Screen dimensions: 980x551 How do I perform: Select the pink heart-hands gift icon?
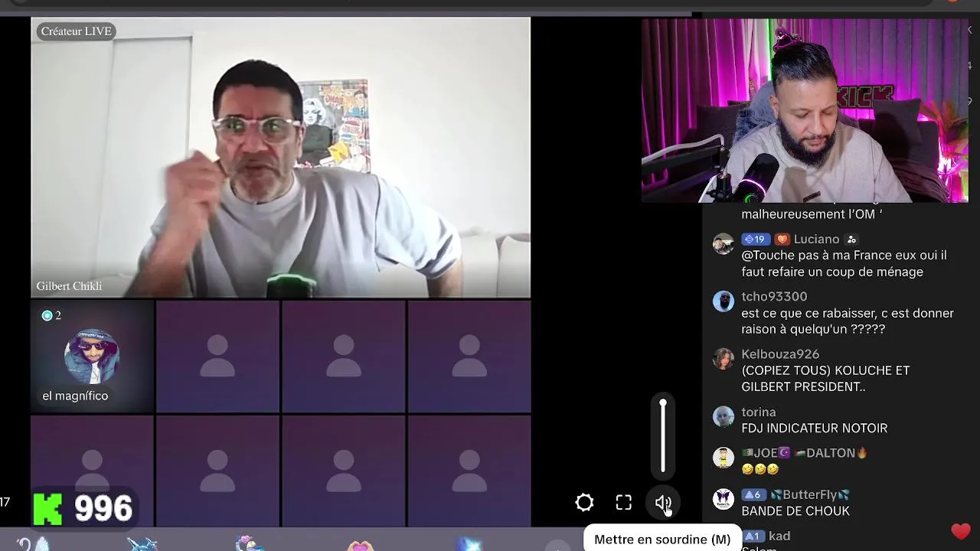[x=359, y=546]
